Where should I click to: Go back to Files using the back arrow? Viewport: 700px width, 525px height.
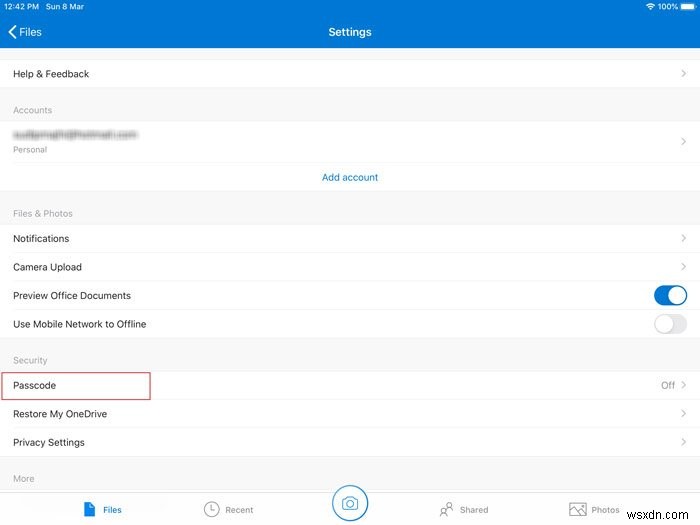tap(12, 32)
